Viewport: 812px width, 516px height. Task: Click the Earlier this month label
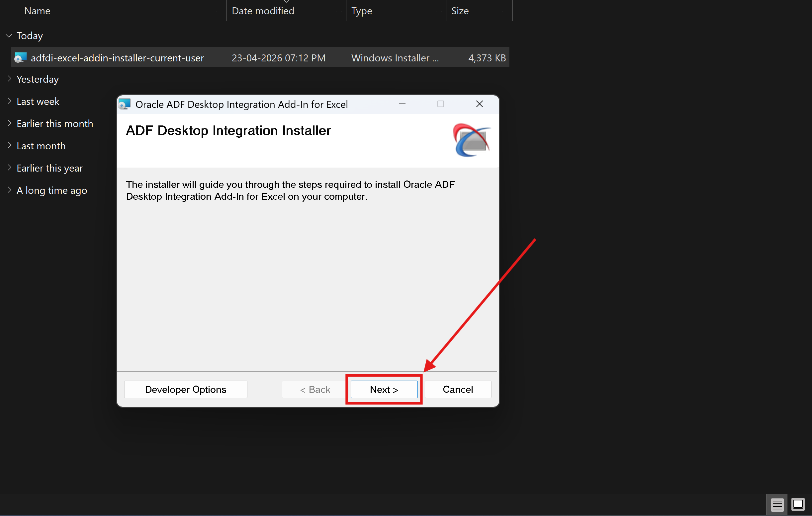click(54, 124)
